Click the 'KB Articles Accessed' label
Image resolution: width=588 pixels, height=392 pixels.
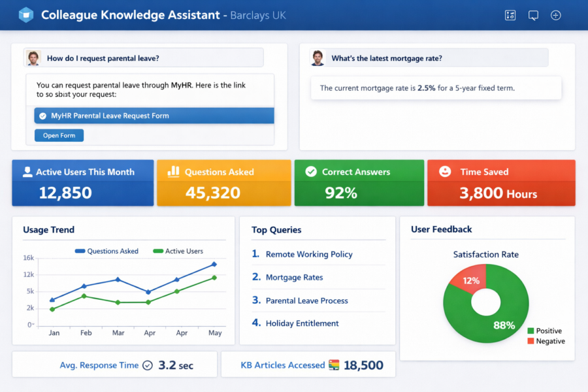click(283, 365)
